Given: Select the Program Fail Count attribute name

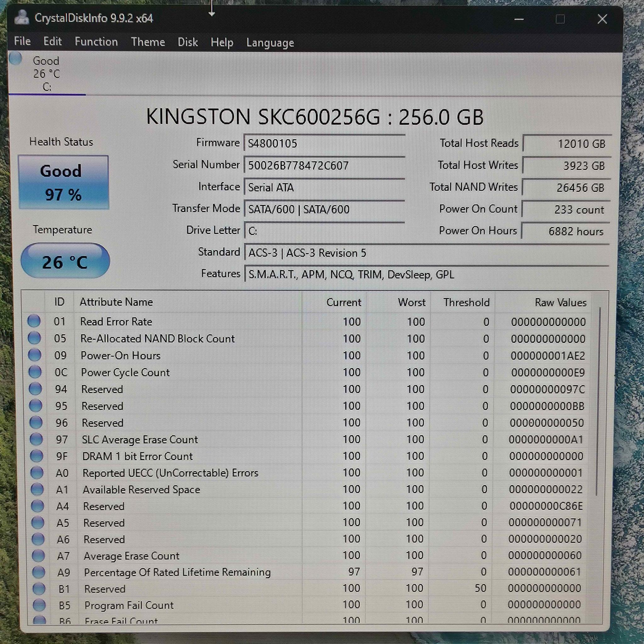Looking at the screenshot, I should pos(129,605).
